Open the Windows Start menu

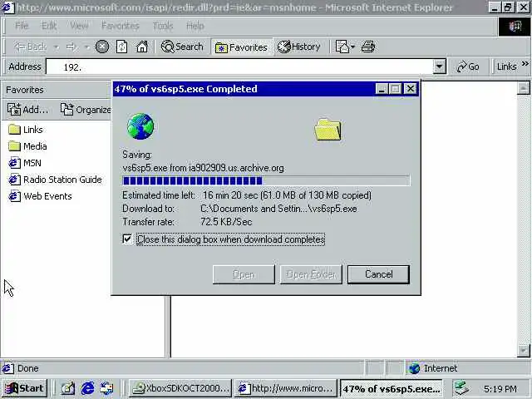(24, 388)
